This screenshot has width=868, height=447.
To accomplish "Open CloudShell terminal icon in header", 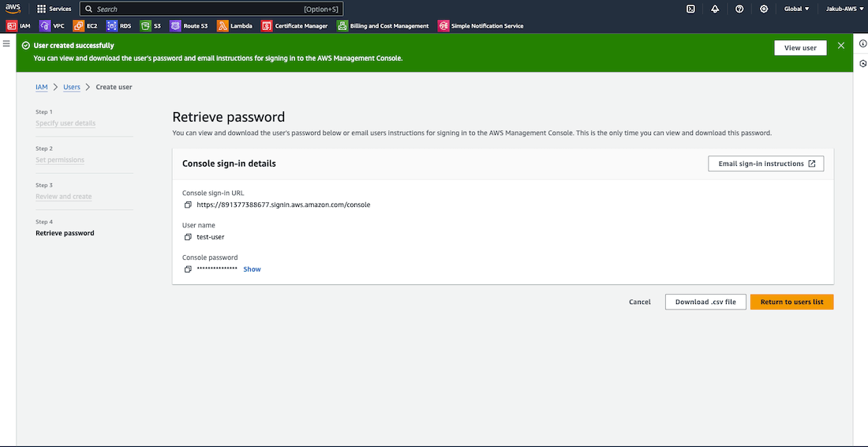I will (690, 9).
